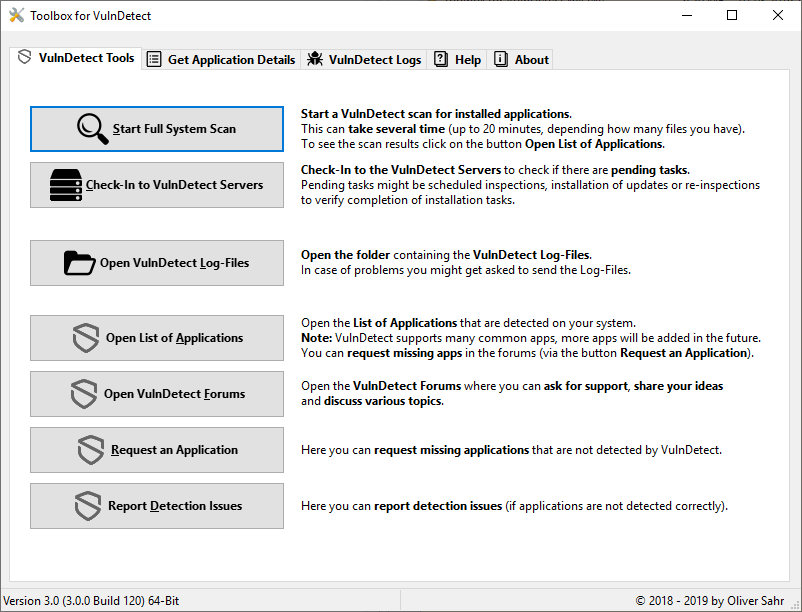Open VulnDetect Log-Files folder
The height and width of the screenshot is (612, 802).
(x=157, y=263)
